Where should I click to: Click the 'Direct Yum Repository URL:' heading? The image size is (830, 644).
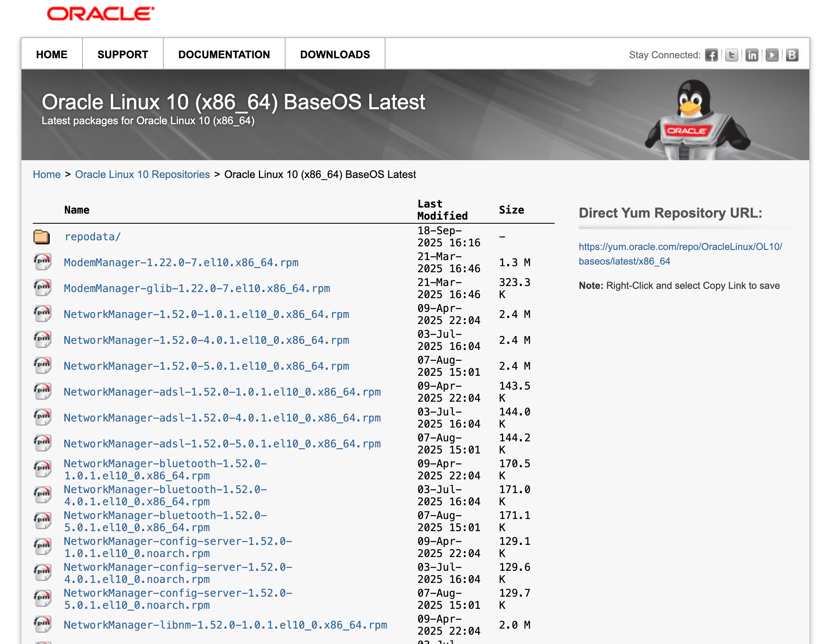coord(670,213)
